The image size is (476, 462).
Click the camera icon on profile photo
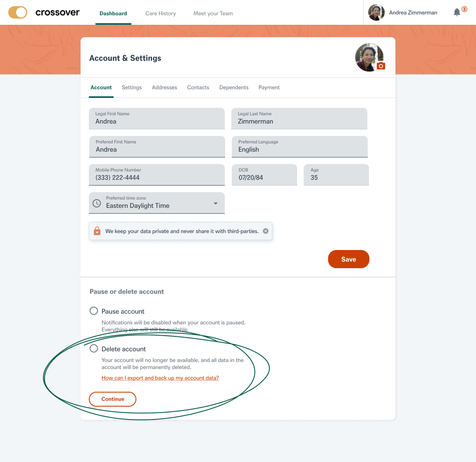pos(381,66)
